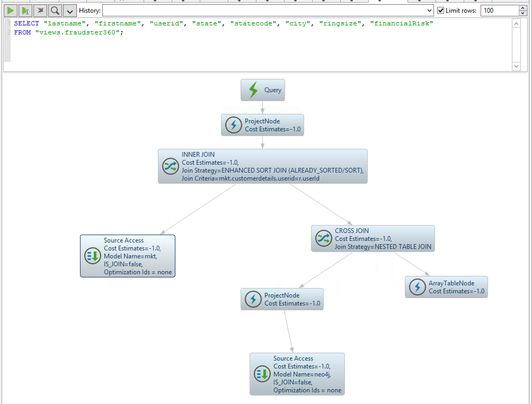Increase Limit rows with the up arrow
Image resolution: width=532 pixels, height=404 pixels.
[x=522, y=8]
